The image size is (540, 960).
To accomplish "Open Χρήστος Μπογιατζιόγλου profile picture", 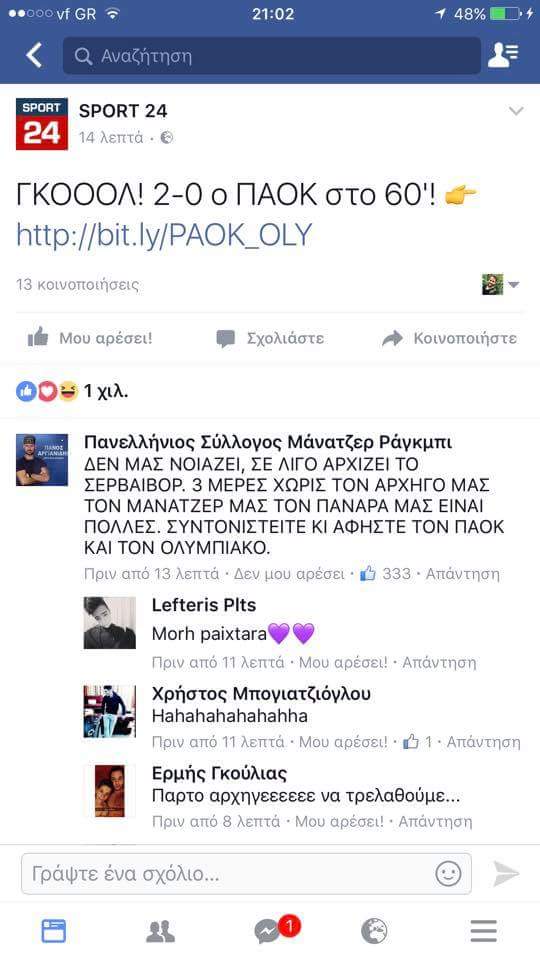I will 110,711.
